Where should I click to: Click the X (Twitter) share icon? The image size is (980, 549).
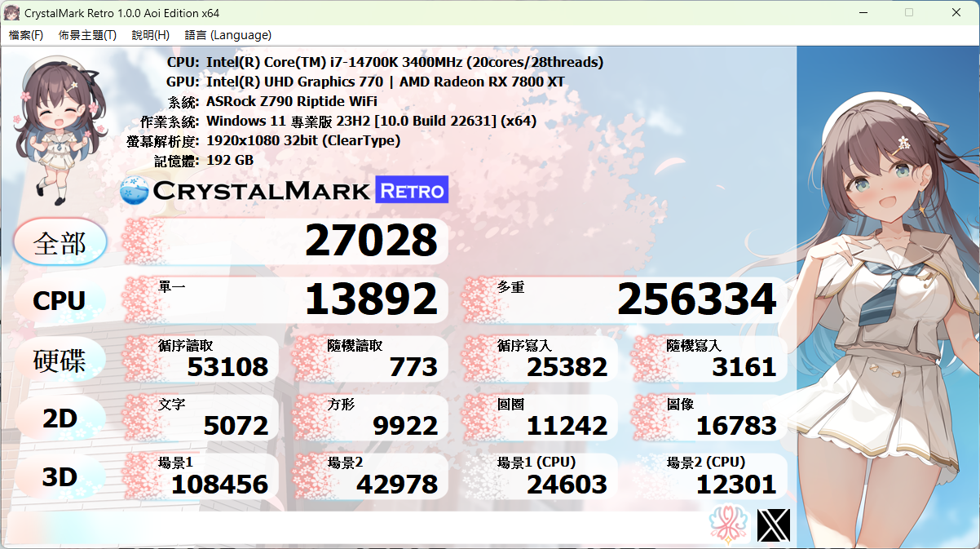click(774, 526)
